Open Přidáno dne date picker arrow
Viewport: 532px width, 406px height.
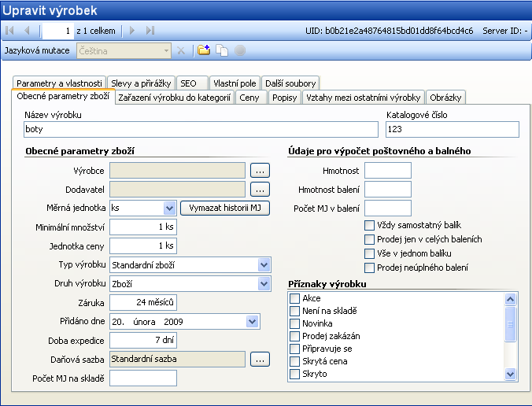point(252,322)
